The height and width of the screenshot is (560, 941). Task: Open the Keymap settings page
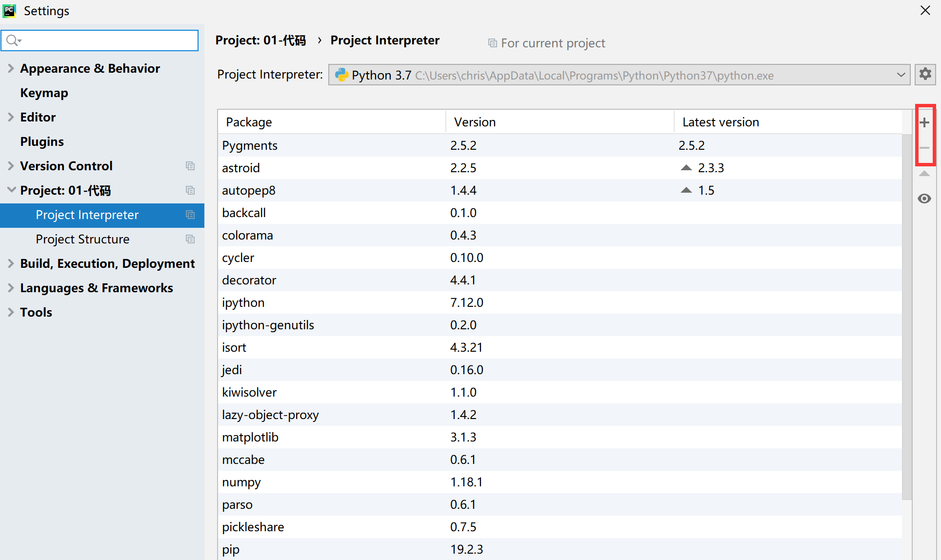pyautogui.click(x=44, y=93)
